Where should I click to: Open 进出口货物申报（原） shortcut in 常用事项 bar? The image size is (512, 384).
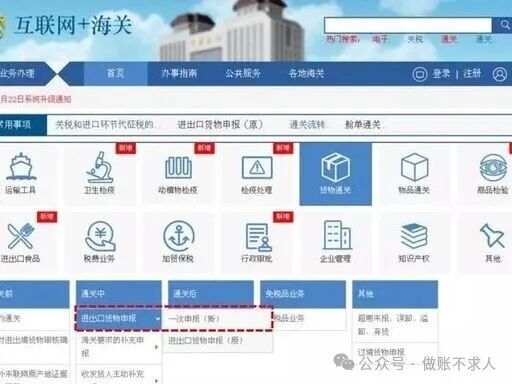220,125
